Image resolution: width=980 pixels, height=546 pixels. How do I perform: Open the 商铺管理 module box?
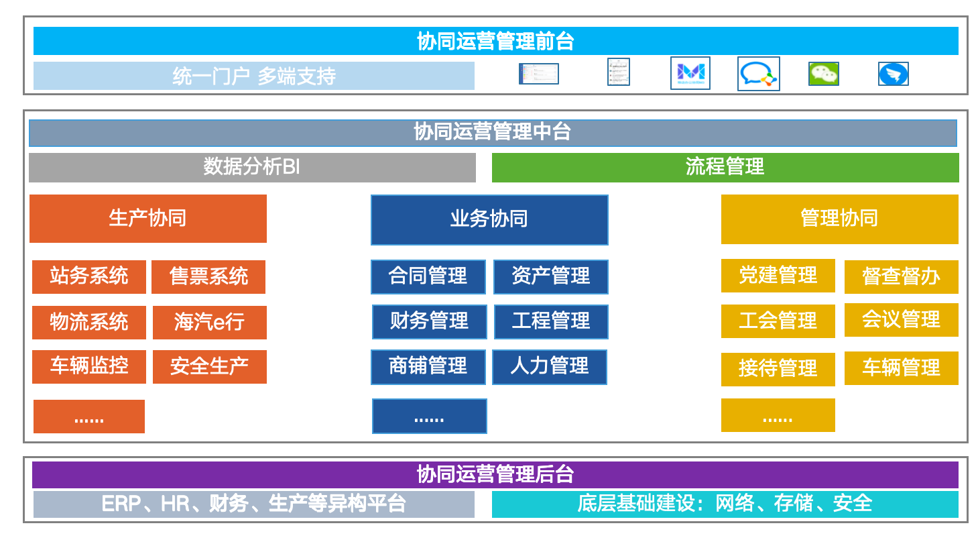[x=428, y=367]
